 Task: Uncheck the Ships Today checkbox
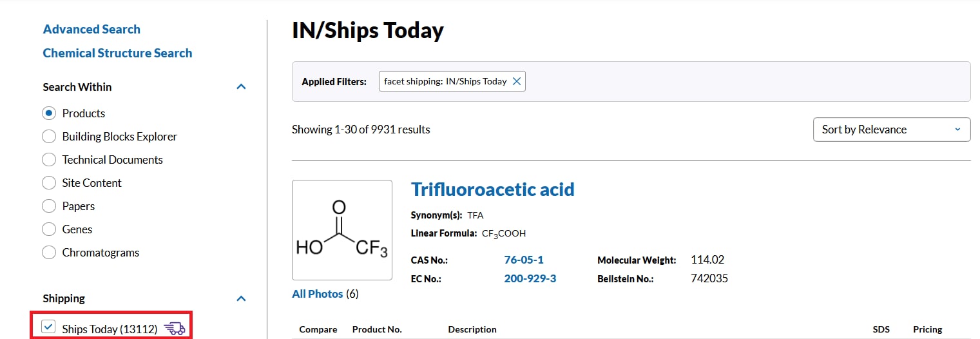point(48,327)
